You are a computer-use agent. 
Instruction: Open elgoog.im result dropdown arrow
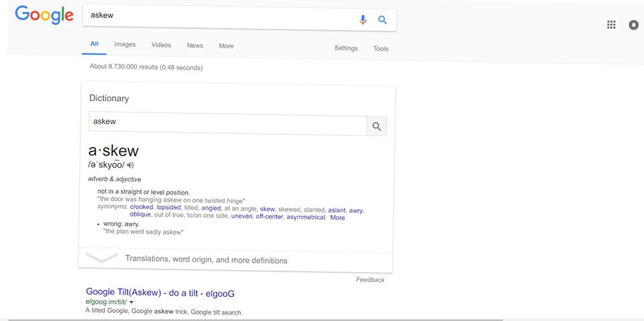click(x=131, y=302)
